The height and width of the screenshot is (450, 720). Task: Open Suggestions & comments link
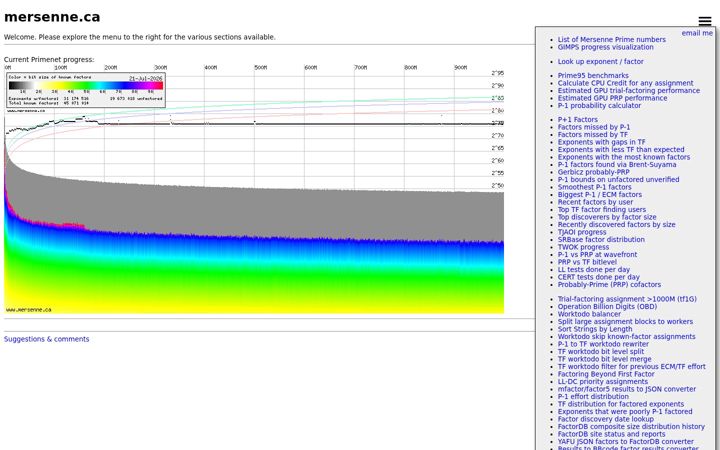46,339
